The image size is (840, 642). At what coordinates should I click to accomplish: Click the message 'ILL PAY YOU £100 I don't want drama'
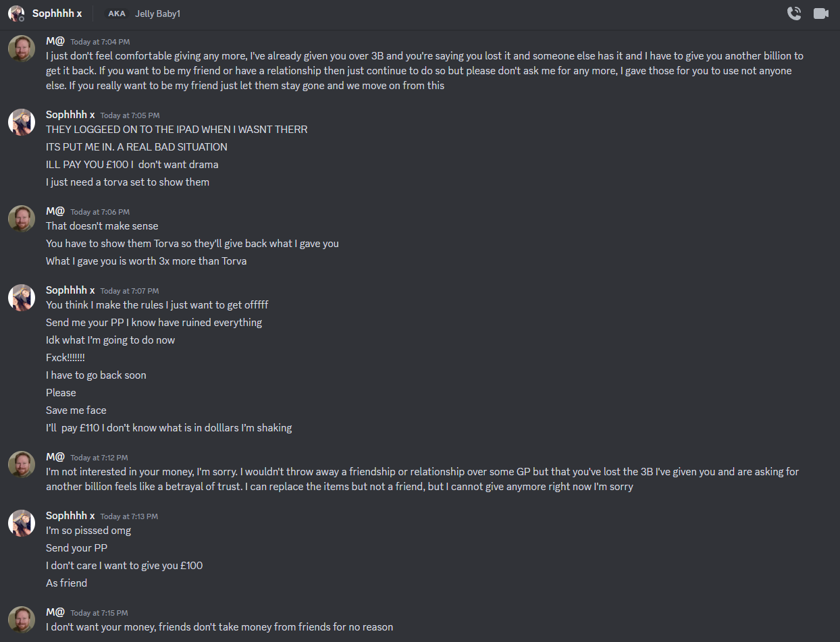[x=132, y=165]
